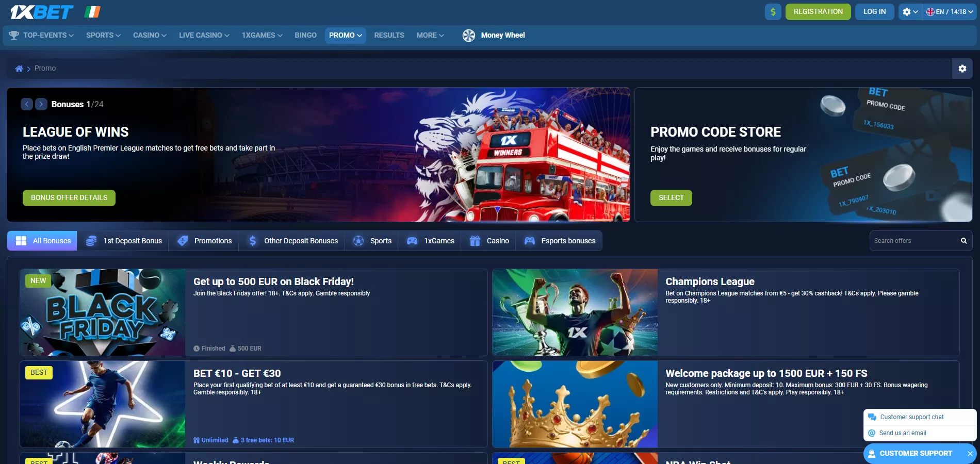
Task: Open the Money Wheel game
Action: 493,35
